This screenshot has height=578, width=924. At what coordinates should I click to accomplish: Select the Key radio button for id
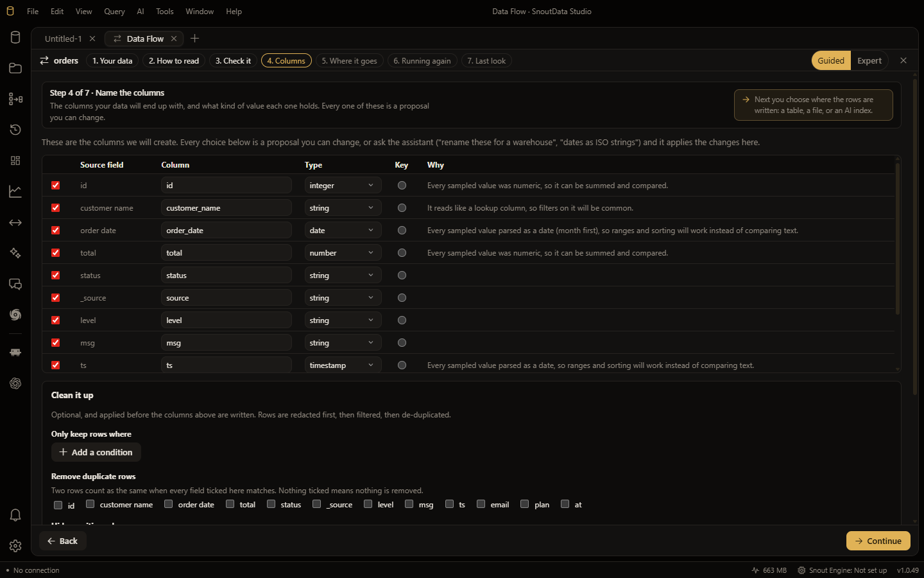click(x=402, y=186)
